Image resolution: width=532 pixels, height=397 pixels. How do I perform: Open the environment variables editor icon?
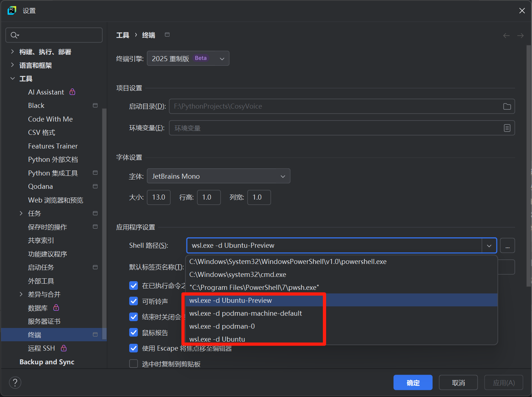pyautogui.click(x=507, y=128)
